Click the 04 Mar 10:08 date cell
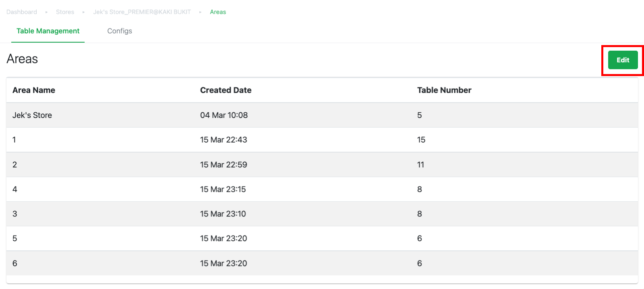Viewport: 644px width, 289px height. [x=224, y=115]
